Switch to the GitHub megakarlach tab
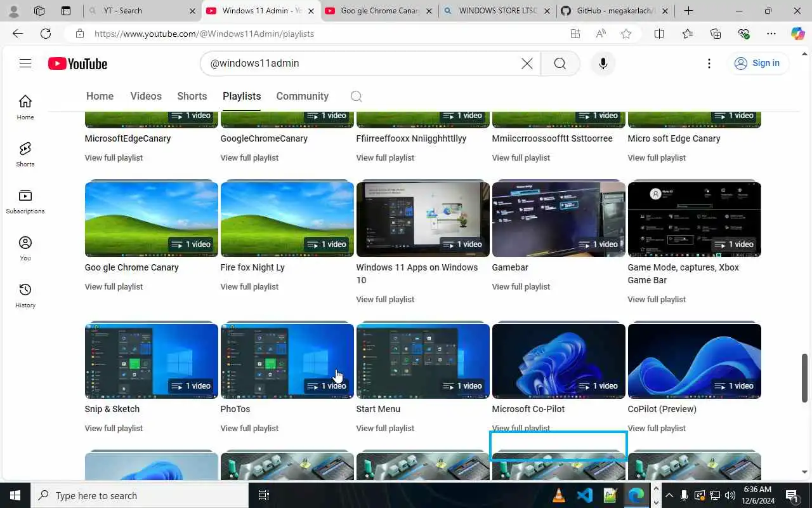The image size is (812, 508). coord(615,11)
